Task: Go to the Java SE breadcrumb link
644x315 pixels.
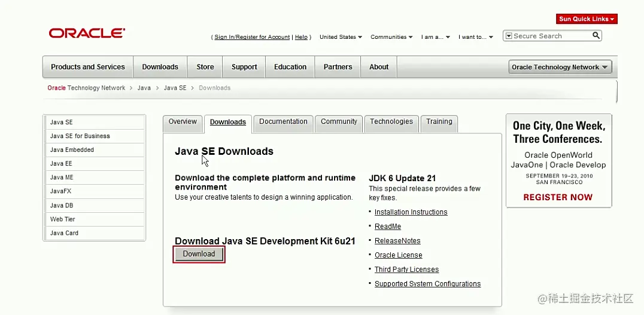Action: click(175, 88)
